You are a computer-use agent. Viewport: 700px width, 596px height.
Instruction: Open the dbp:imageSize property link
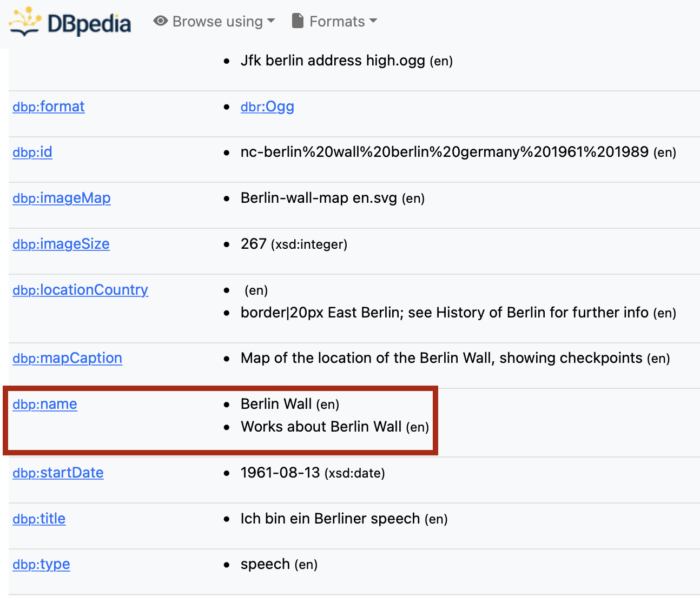coord(61,244)
